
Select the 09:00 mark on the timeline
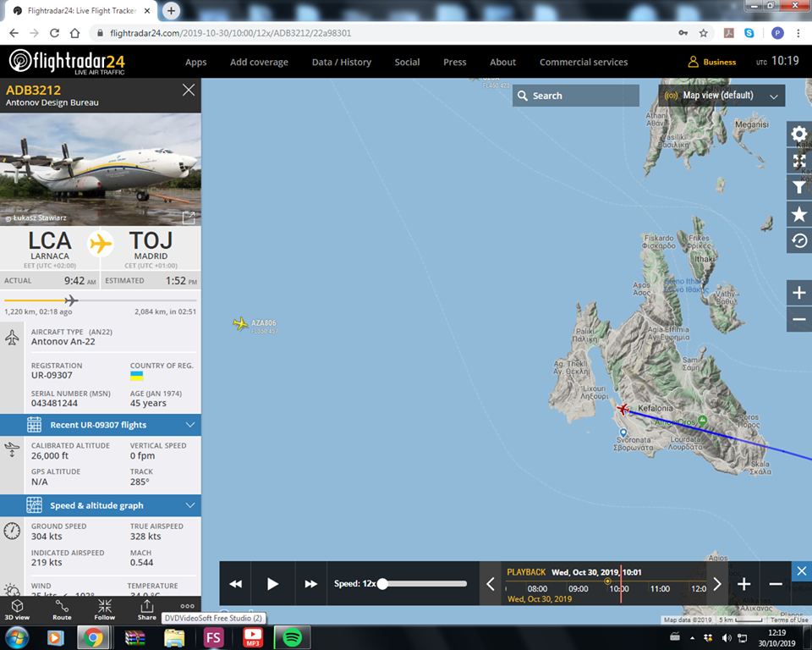(578, 589)
